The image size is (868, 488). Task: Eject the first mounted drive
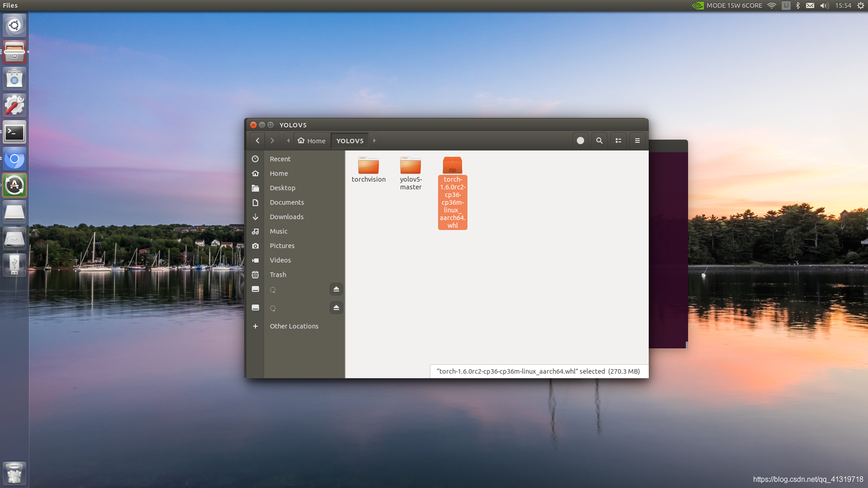click(336, 289)
